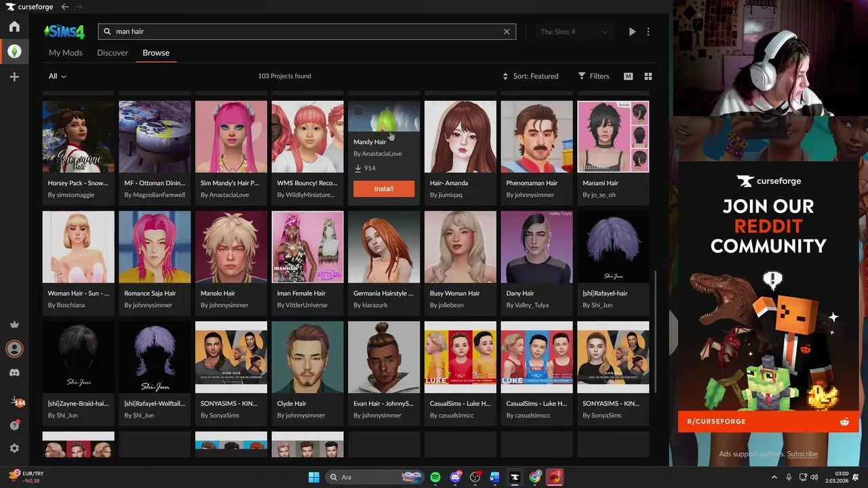Open the CurseForge settings gear icon
Viewport: 868px width, 488px height.
coord(14,448)
